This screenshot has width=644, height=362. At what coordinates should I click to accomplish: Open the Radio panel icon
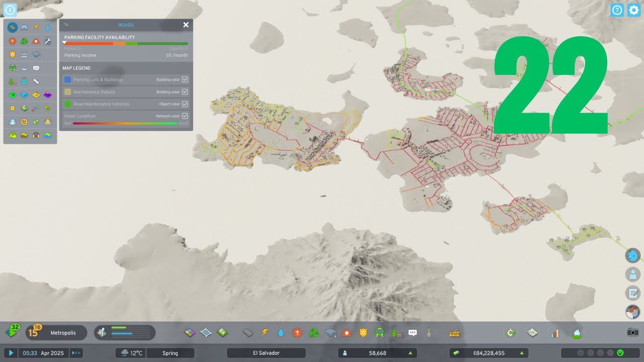pyautogui.click(x=632, y=312)
